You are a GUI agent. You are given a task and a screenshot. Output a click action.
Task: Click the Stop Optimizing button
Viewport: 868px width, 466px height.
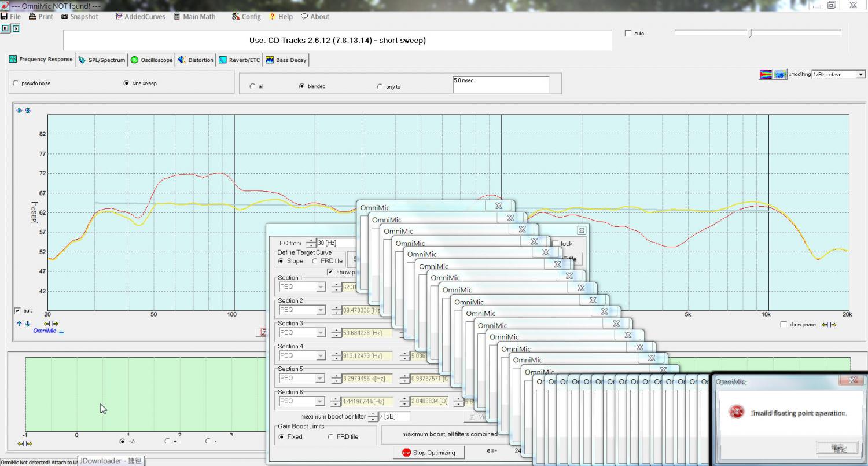(429, 453)
